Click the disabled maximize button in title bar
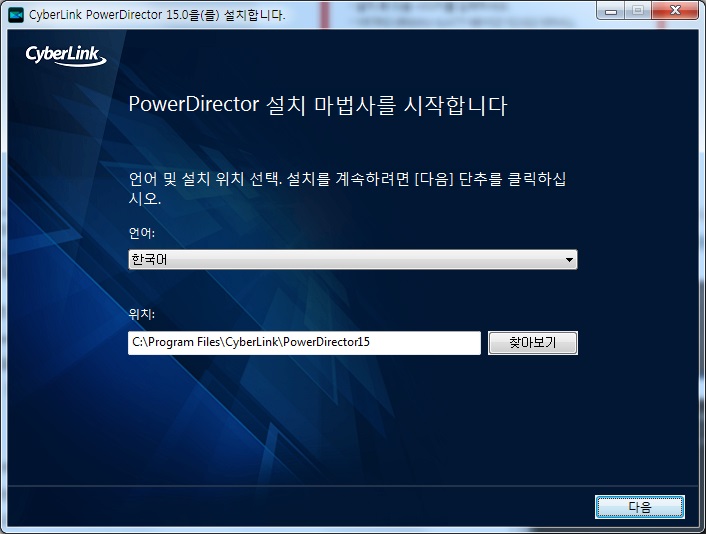706x534 pixels. pos(638,10)
